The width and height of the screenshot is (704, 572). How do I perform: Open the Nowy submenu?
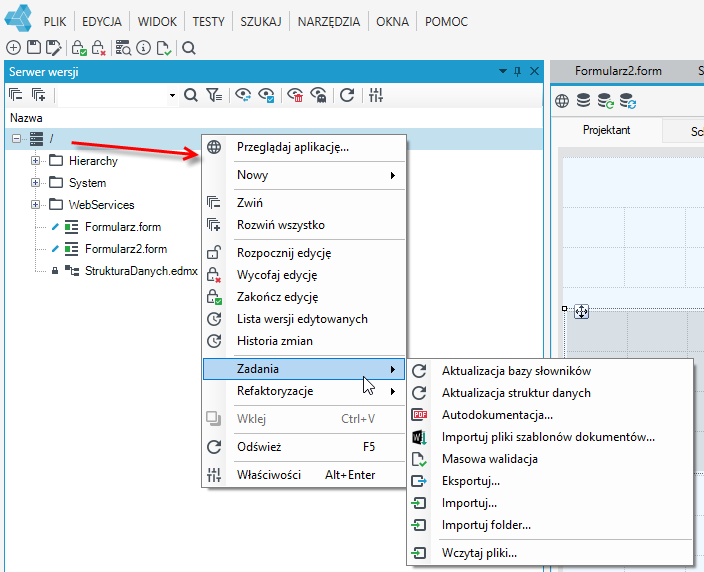[304, 175]
